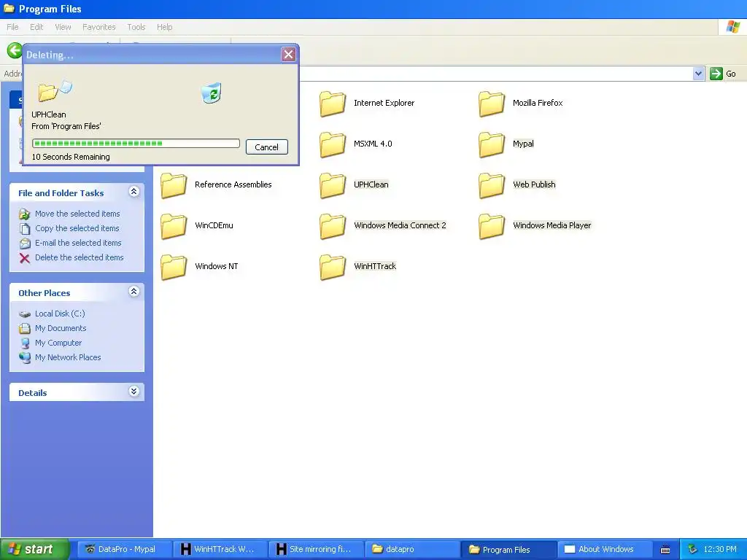
Task: Select the Internet Explorer folder icon
Action: [333, 104]
